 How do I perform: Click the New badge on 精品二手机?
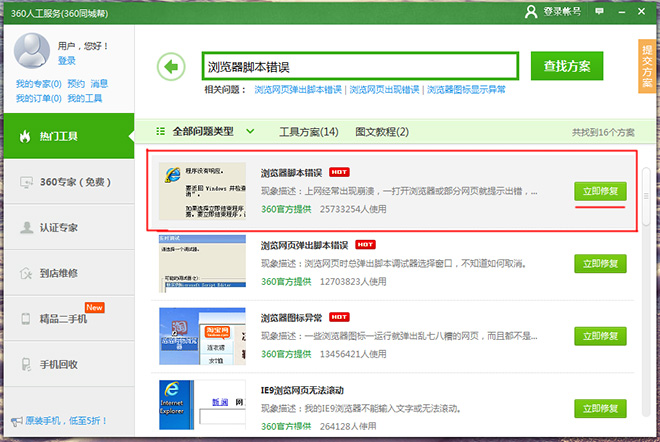click(x=94, y=307)
